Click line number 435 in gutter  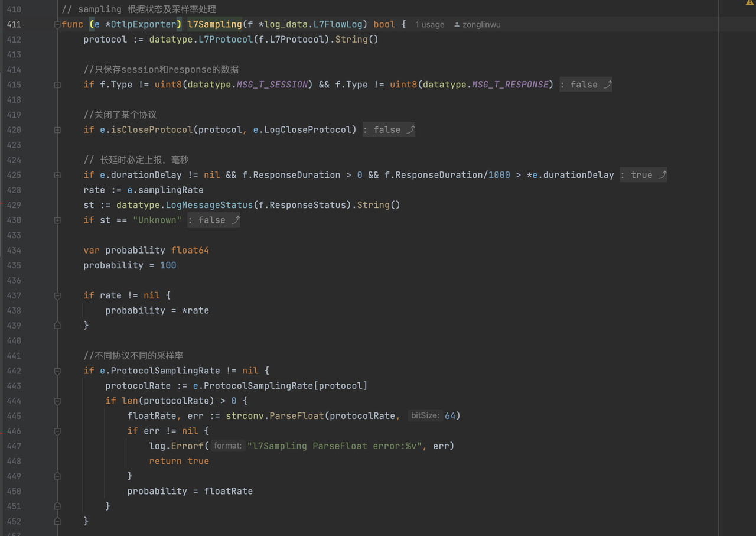click(14, 265)
